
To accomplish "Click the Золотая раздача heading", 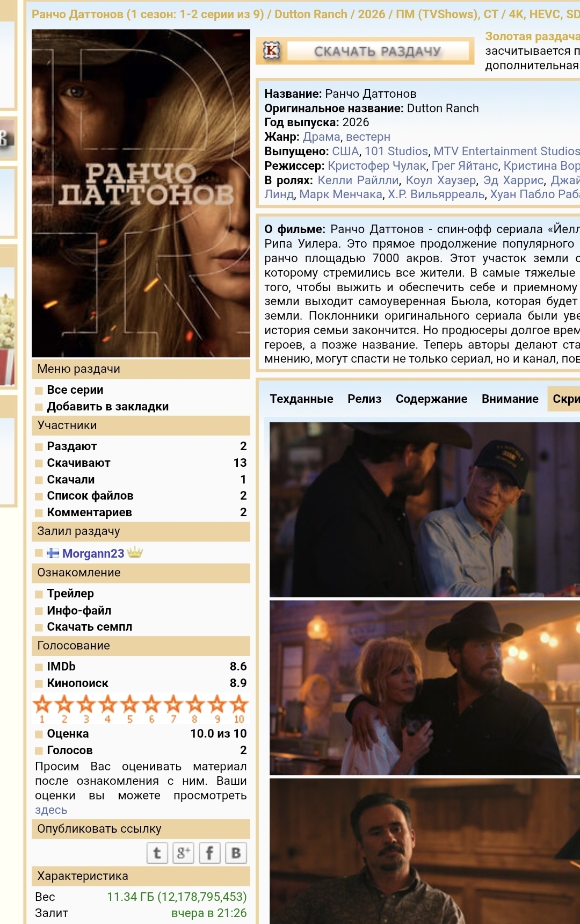I will click(x=532, y=37).
